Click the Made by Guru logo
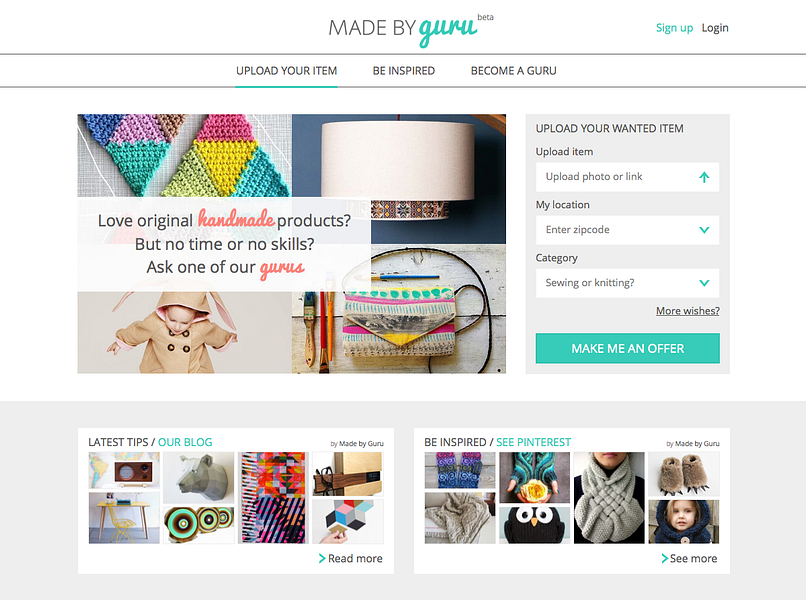 click(x=411, y=29)
